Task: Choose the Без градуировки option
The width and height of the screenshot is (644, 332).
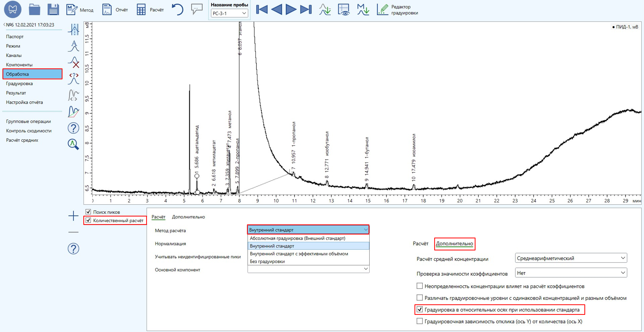Action: (x=309, y=261)
